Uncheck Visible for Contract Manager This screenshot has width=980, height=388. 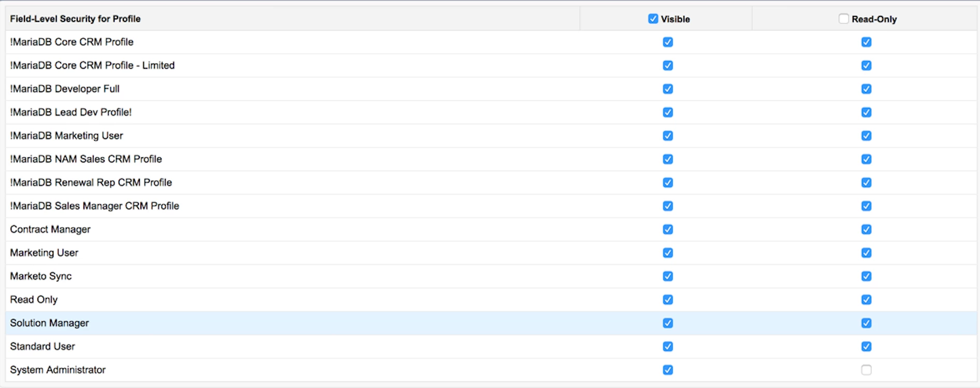[668, 229]
